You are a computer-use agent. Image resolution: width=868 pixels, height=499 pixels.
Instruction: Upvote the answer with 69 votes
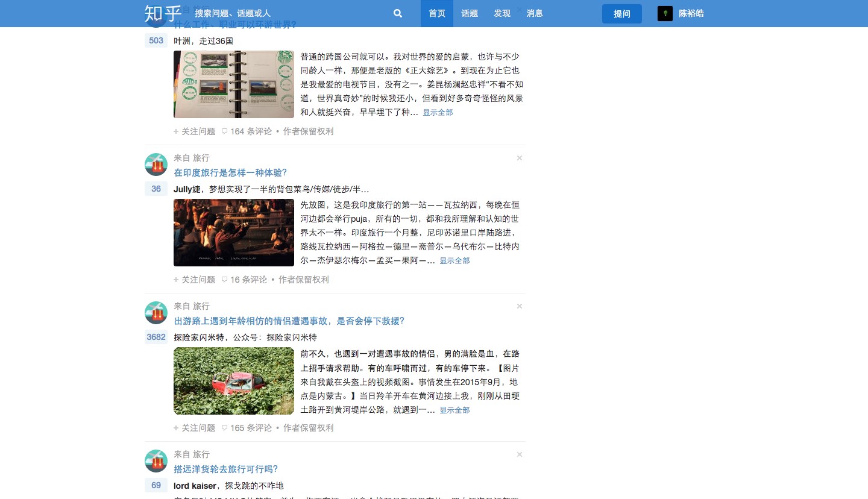[156, 486]
